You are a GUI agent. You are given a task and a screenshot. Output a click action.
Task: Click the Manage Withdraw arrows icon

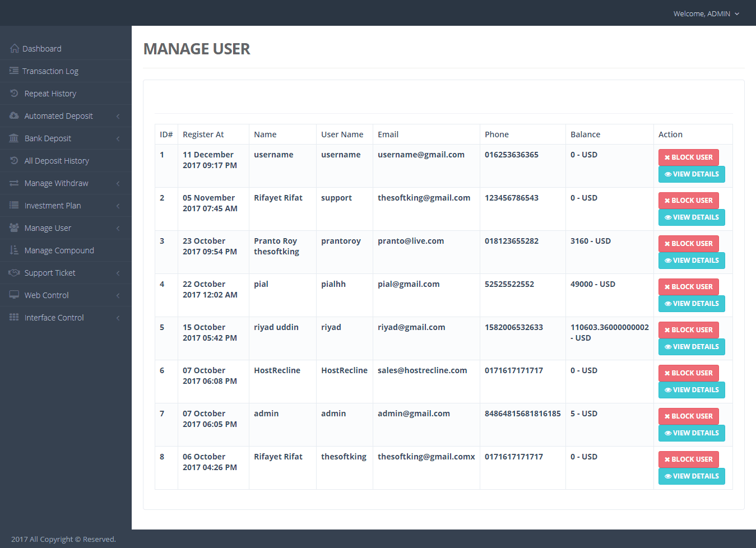15,183
